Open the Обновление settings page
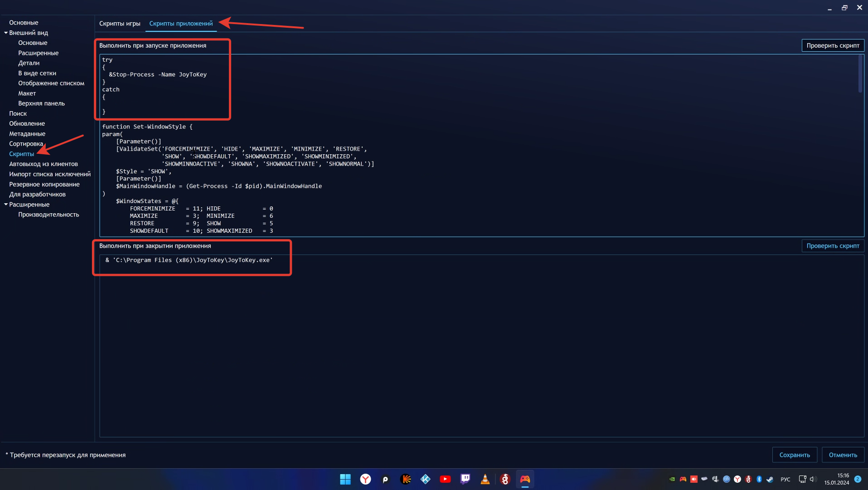The width and height of the screenshot is (868, 490). point(27,123)
